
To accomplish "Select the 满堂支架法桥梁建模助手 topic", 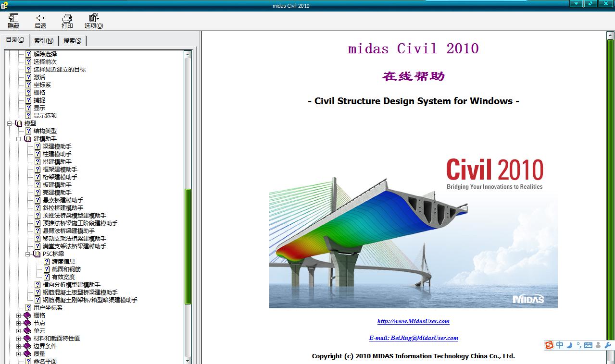I will pos(75,246).
